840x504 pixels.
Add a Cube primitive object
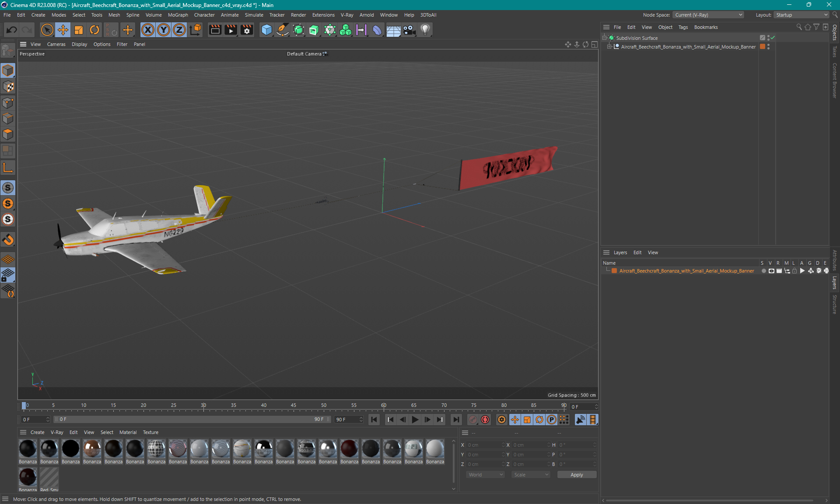(x=266, y=30)
